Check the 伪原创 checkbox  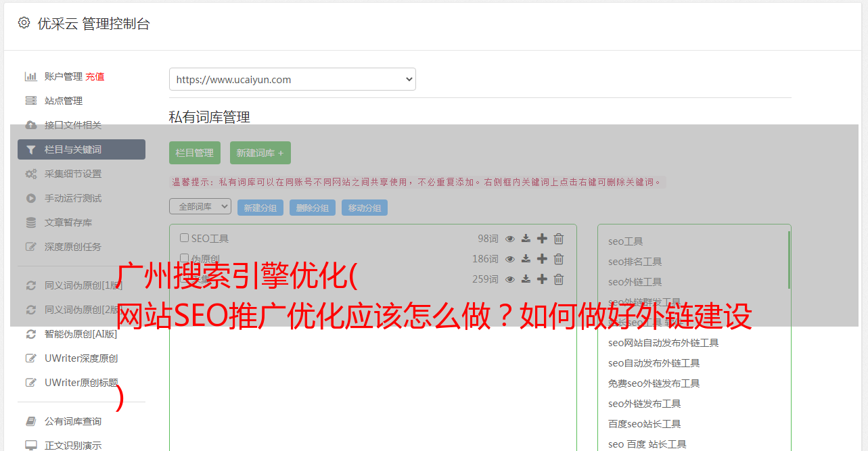(x=184, y=258)
